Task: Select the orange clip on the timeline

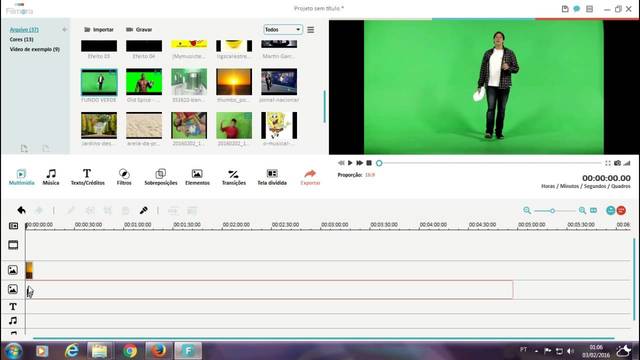Action: [29, 270]
